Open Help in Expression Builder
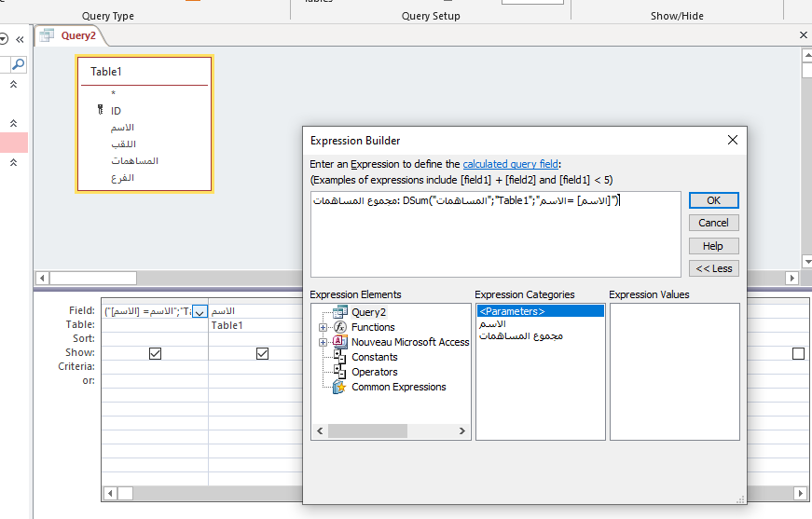The width and height of the screenshot is (812, 519). (713, 246)
